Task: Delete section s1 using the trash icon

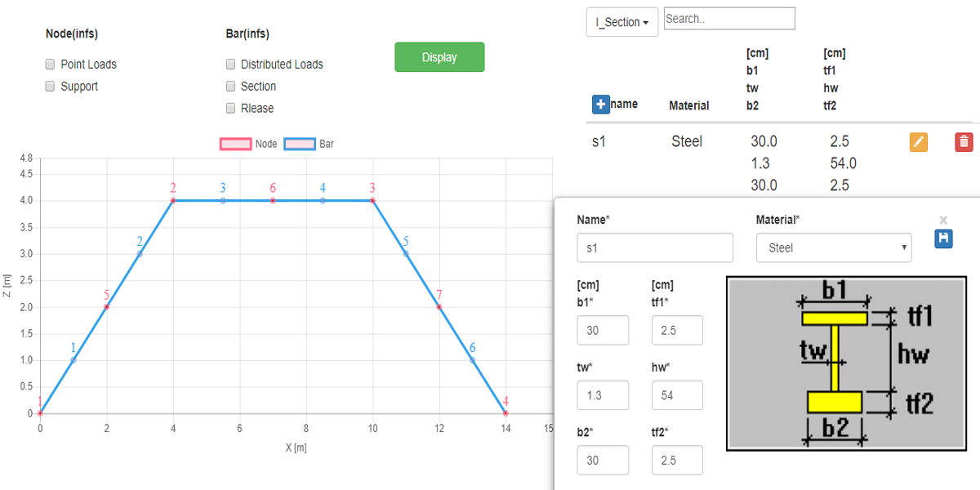Action: pos(964,142)
